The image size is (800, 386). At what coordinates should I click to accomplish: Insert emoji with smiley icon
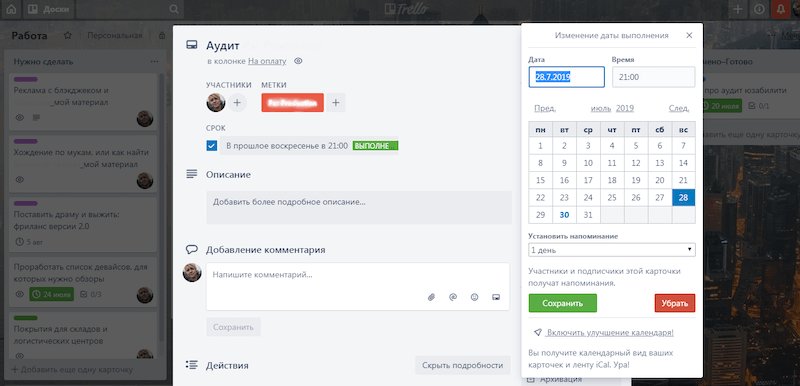(474, 297)
